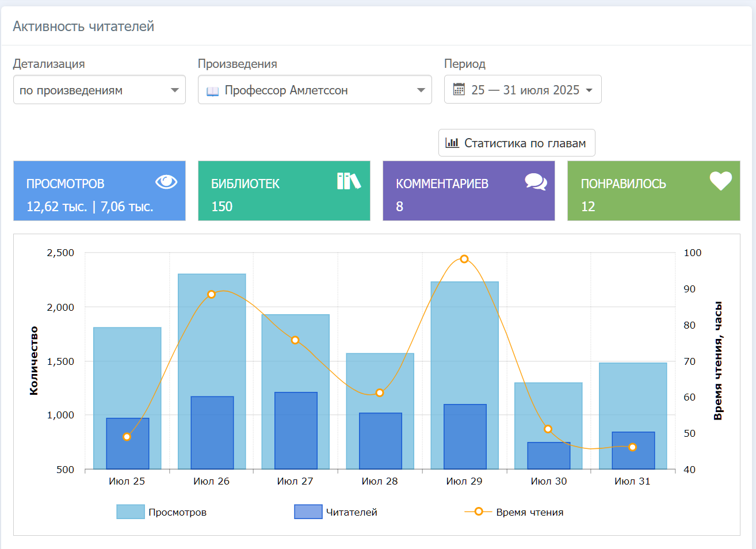The image size is (756, 549).
Task: Toggle Читателей series in chart legend
Action: (x=336, y=512)
